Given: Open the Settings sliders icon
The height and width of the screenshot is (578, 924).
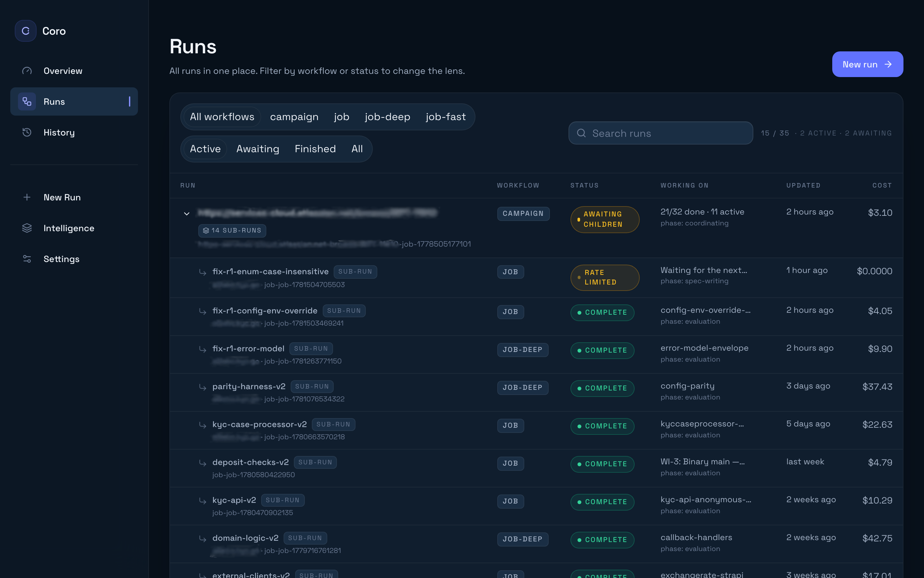Looking at the screenshot, I should (x=27, y=259).
